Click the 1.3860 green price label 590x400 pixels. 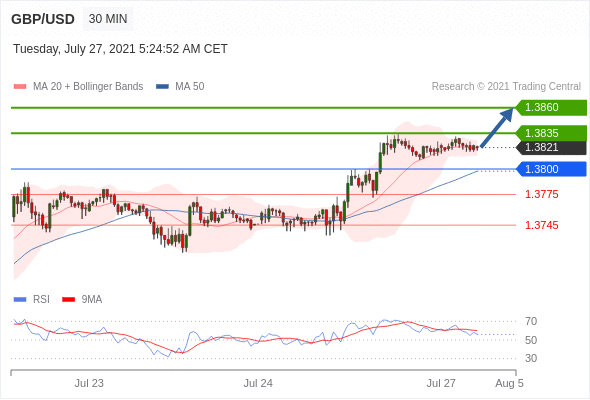click(x=551, y=108)
